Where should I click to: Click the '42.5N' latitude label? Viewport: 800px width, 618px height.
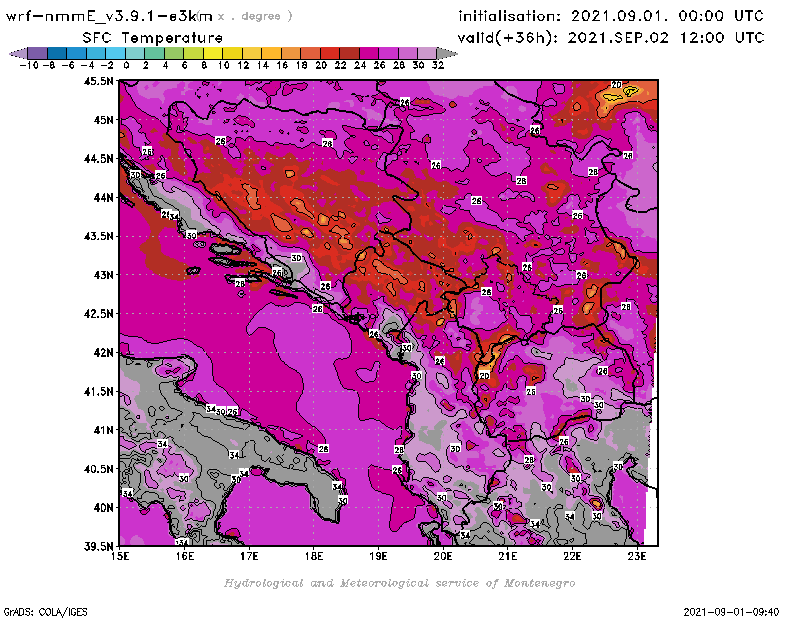98,314
